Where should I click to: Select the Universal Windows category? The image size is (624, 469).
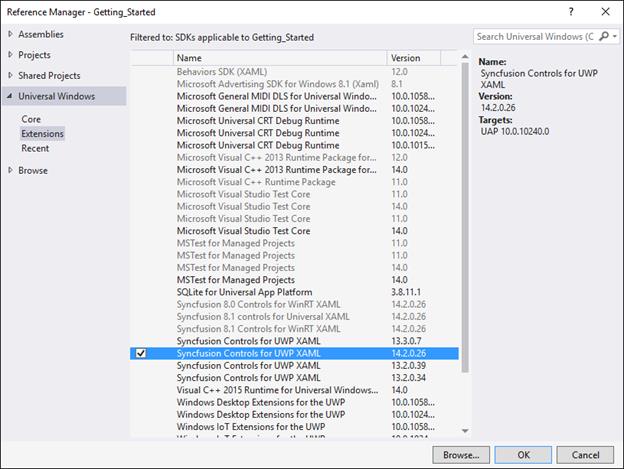[x=64, y=96]
